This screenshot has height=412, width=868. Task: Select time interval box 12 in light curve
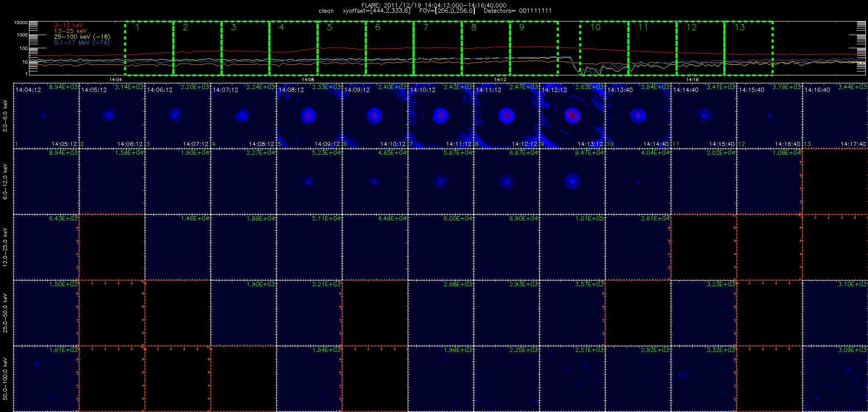701,48
